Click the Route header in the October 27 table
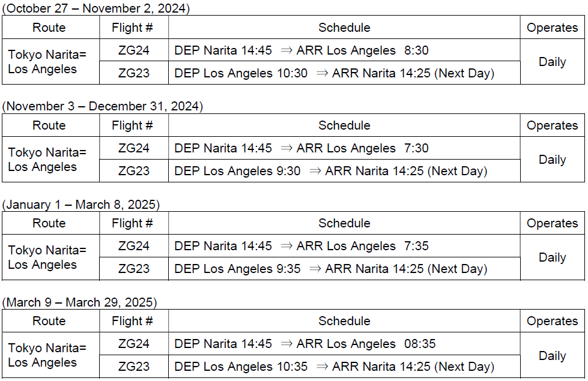Image resolution: width=588 pixels, height=381 pixels. click(49, 28)
